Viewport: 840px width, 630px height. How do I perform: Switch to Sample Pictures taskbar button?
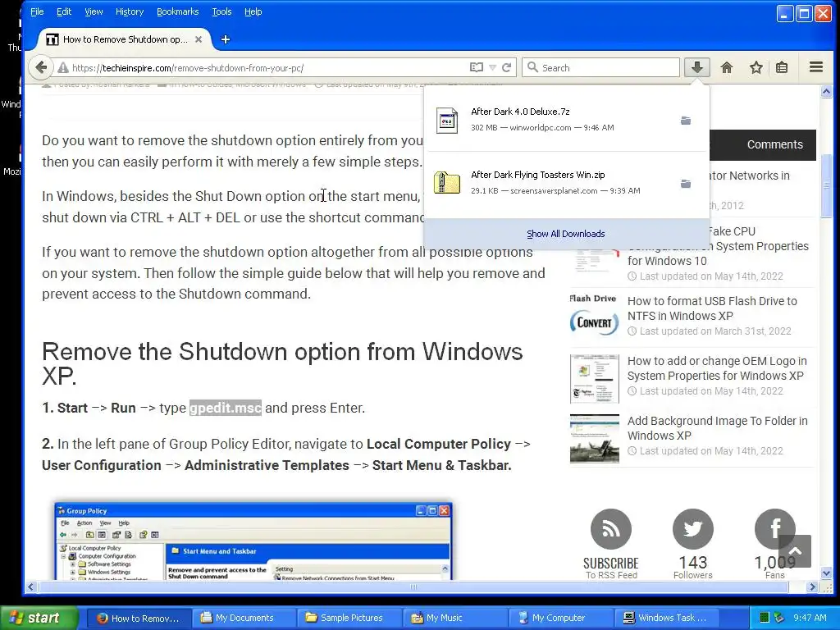[349, 618]
